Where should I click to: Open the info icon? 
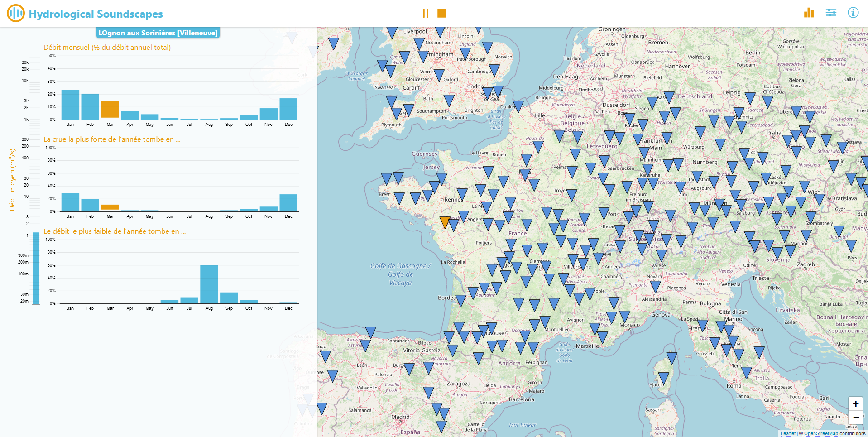pos(853,13)
